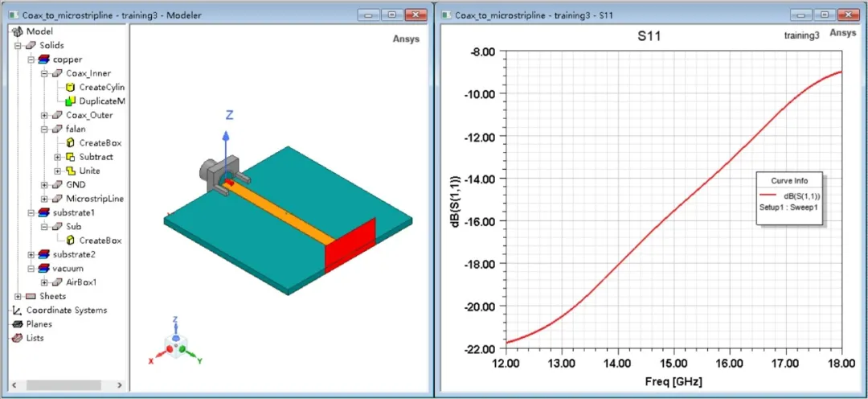Expand the GND object node
868x399 pixels.
click(44, 184)
